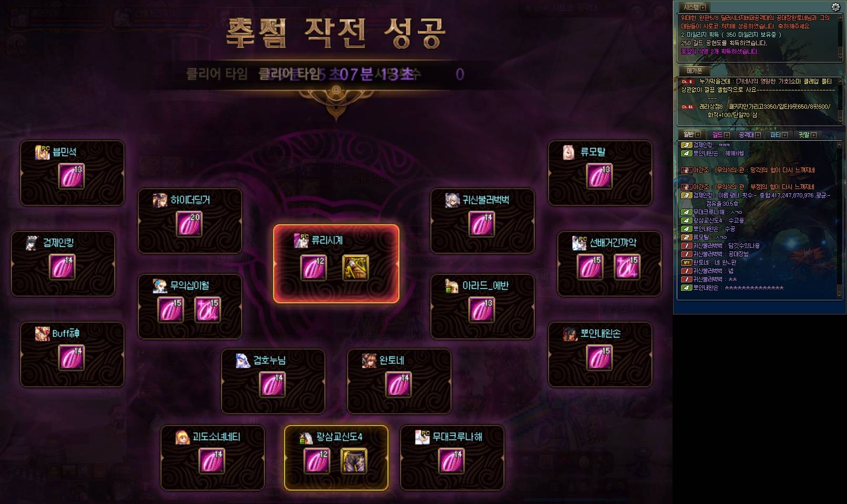Screen dimensions: 847x504
Task: Click the 류모탈 player name
Action: (593, 152)
